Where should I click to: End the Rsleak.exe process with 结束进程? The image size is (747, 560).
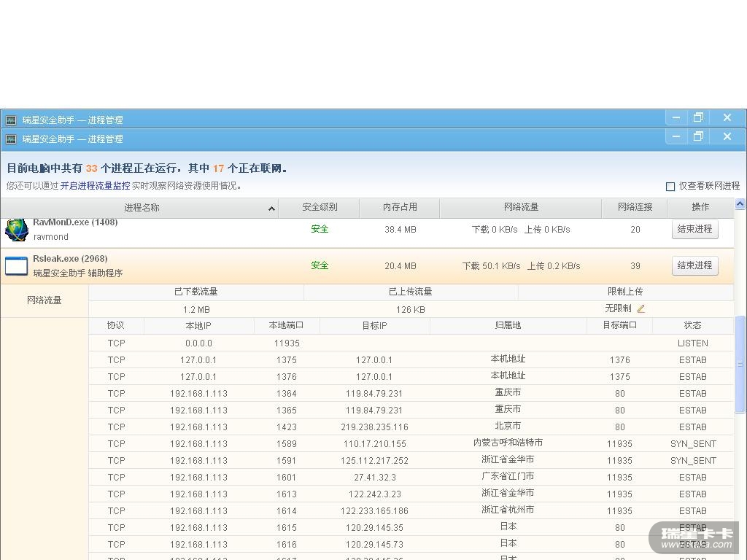coord(694,265)
